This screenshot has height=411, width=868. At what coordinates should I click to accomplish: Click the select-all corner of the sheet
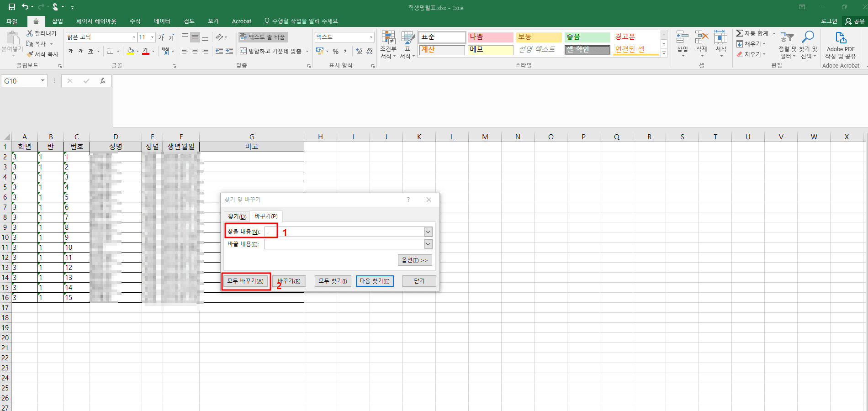point(6,137)
